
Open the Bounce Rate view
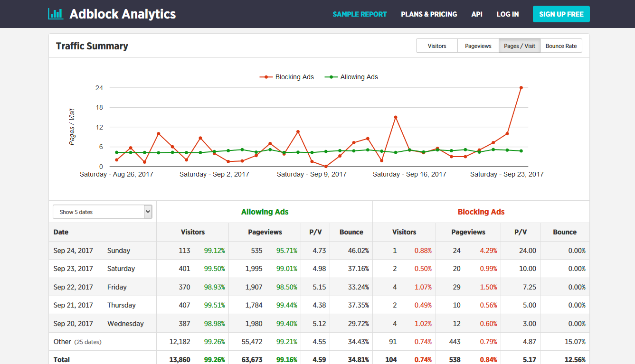pyautogui.click(x=561, y=46)
